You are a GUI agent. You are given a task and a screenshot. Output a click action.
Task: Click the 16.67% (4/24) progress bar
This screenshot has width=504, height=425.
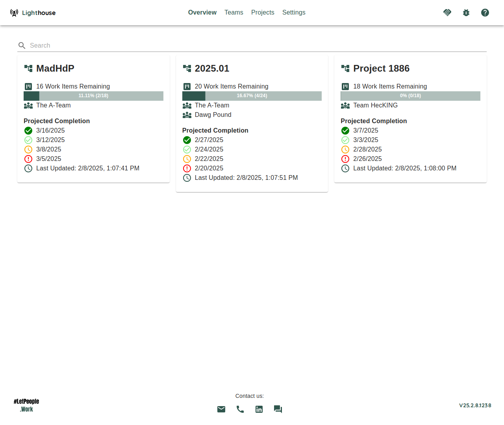click(x=252, y=96)
